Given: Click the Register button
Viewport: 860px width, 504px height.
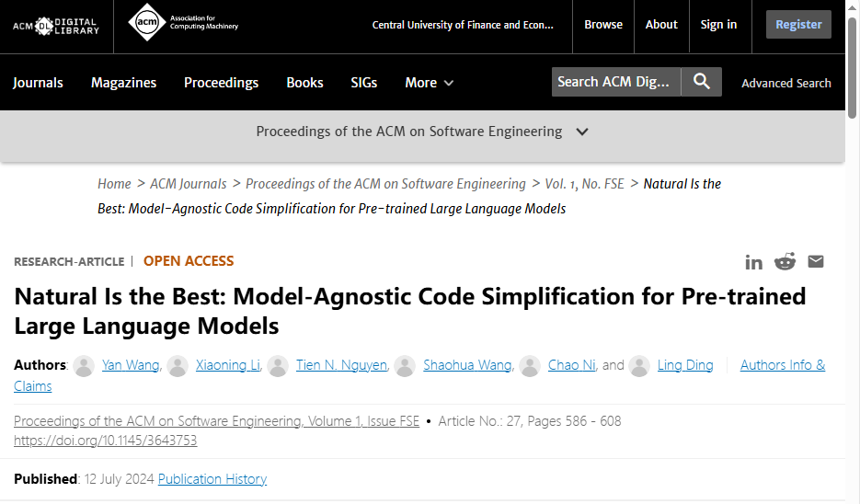Looking at the screenshot, I should (798, 25).
